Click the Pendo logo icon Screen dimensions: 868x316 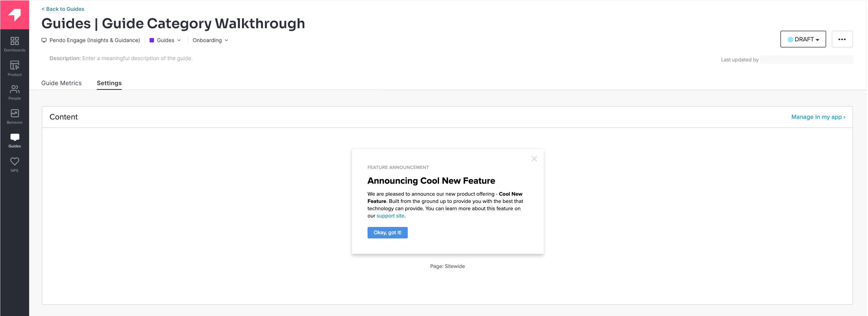coord(15,15)
